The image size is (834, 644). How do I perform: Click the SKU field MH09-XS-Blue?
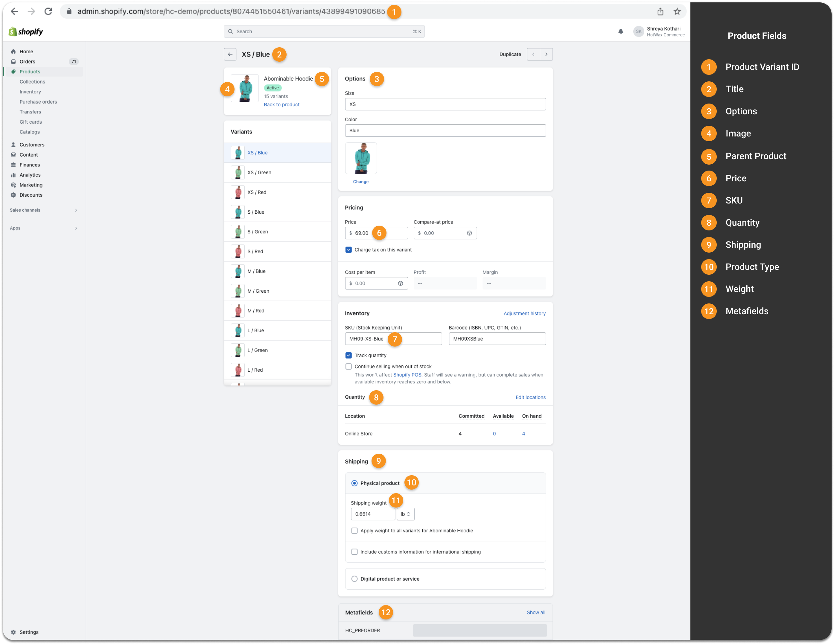click(393, 339)
